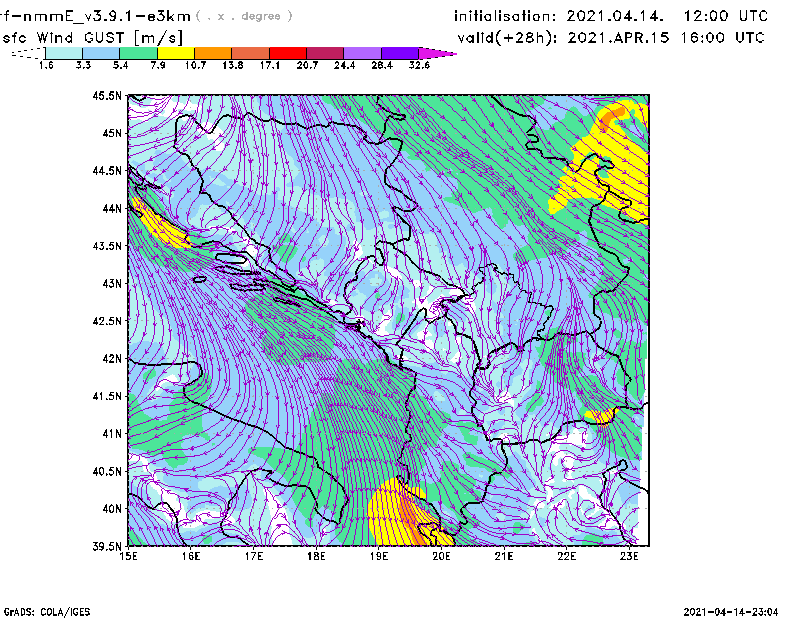800x618 pixels.
Task: Click the legend value 7.9
Action: (158, 65)
